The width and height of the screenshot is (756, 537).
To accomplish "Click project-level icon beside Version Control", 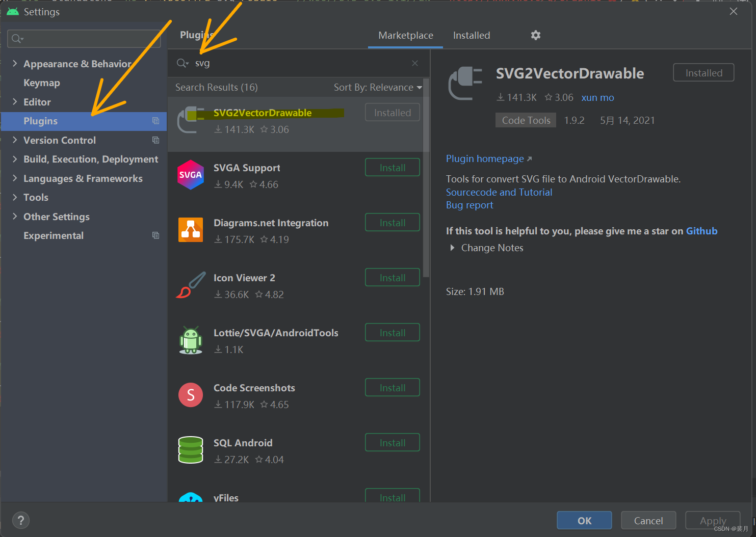I will point(156,140).
